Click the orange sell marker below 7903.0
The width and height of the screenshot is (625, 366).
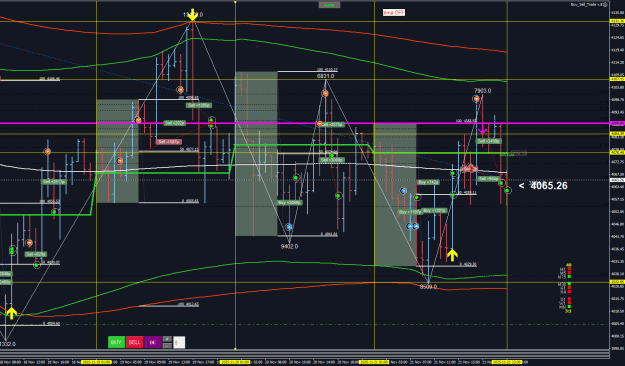click(x=476, y=98)
